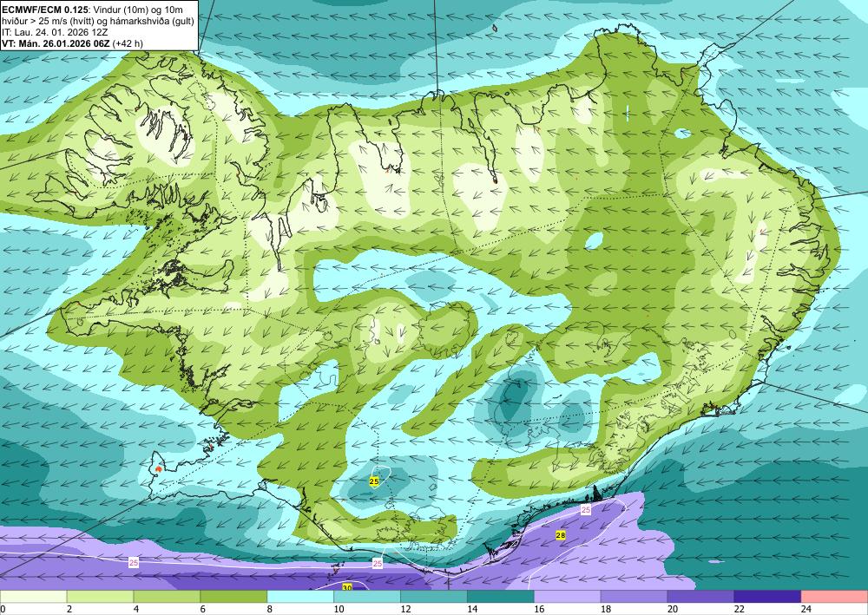The width and height of the screenshot is (868, 615).
Task: Click the legend tick number 14
Action: [472, 609]
